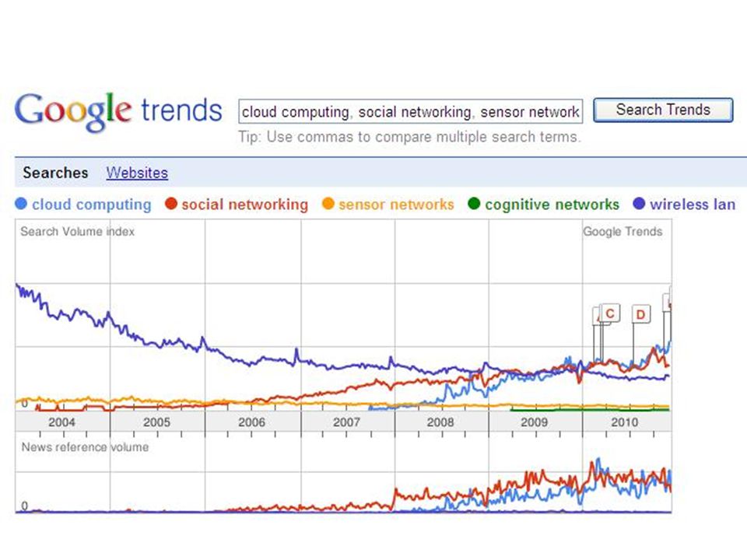Image resolution: width=747 pixels, height=560 pixels.
Task: Click the blue cloud computing legend dot
Action: point(21,204)
